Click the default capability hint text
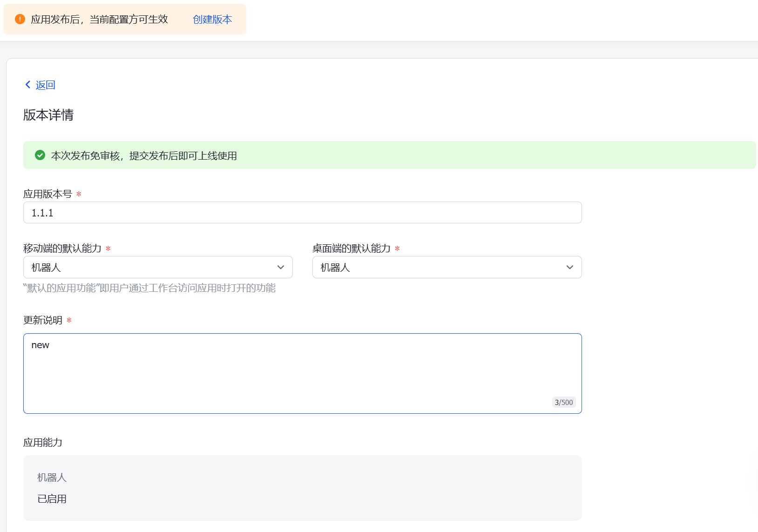The image size is (758, 532). click(x=149, y=288)
